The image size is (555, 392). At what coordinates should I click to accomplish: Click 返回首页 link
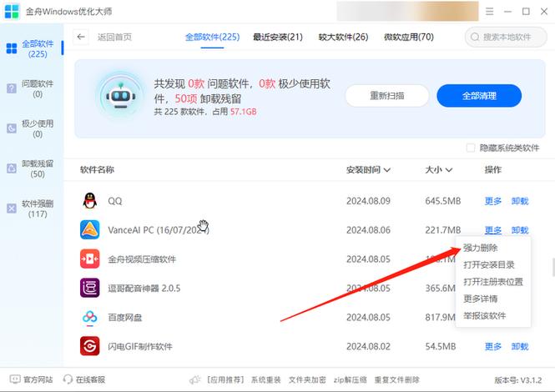[114, 37]
